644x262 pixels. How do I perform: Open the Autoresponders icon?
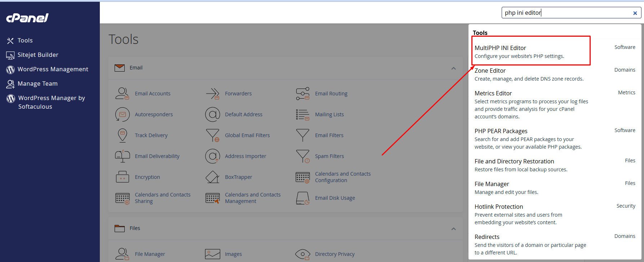[x=122, y=114]
